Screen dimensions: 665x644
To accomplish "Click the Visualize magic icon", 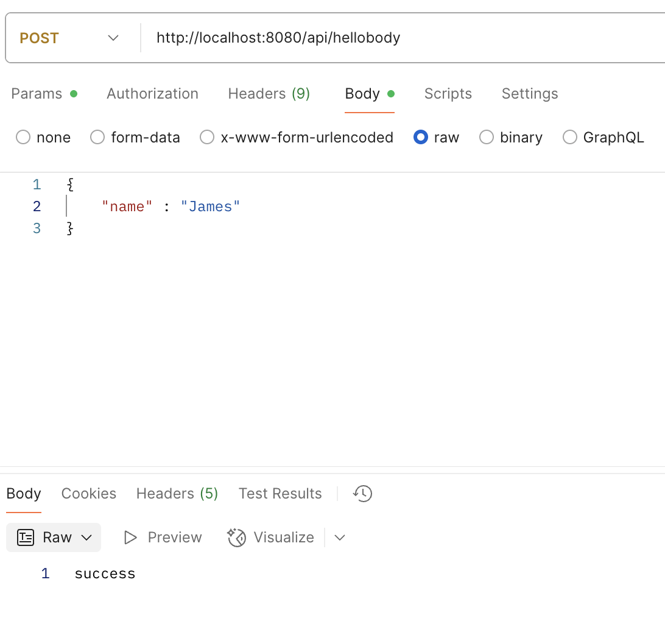I will 236,537.
